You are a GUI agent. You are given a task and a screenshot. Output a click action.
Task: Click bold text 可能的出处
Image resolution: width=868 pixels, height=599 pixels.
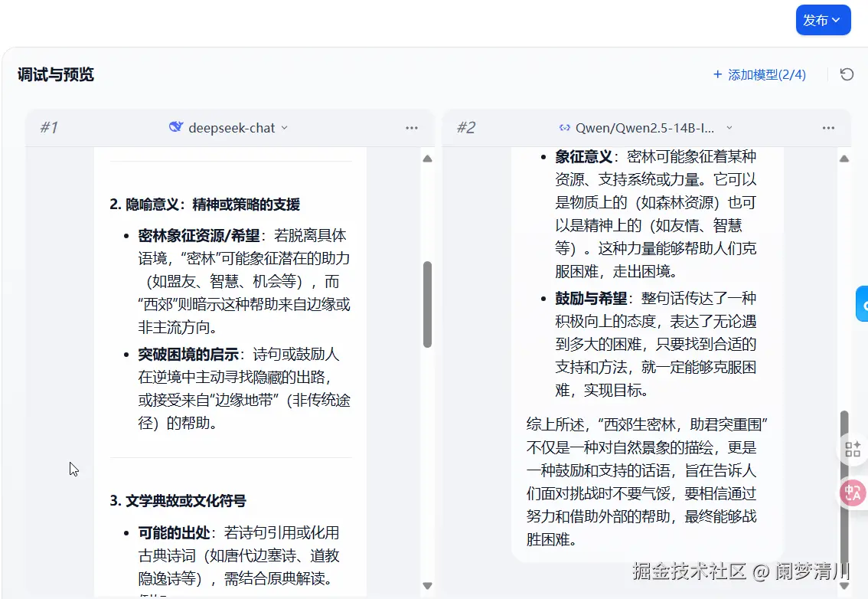174,532
